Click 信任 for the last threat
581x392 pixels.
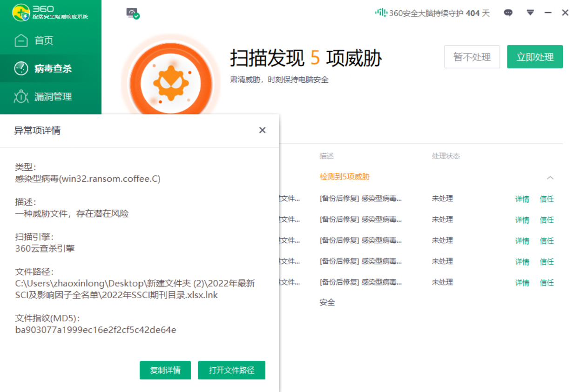coord(547,283)
